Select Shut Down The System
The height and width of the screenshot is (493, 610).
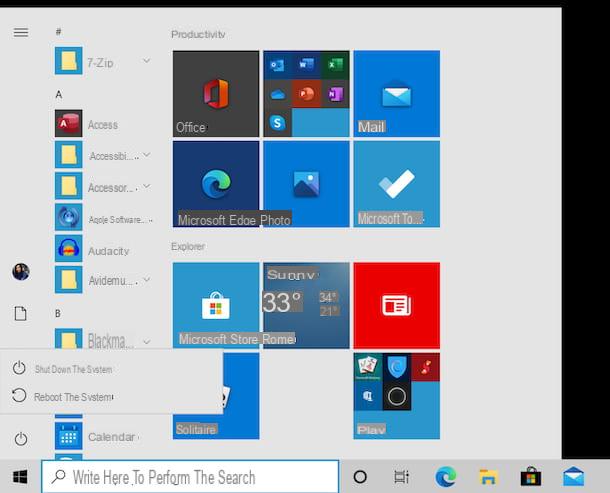111,368
